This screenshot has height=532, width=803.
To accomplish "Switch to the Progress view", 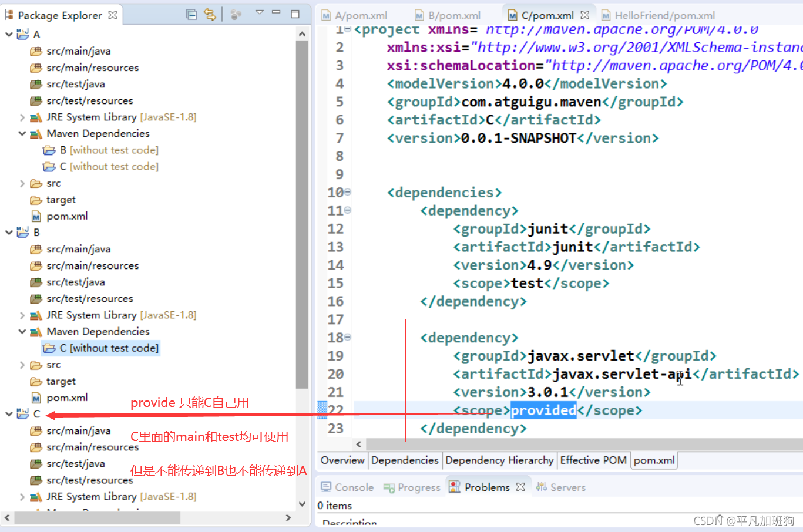I will (412, 487).
